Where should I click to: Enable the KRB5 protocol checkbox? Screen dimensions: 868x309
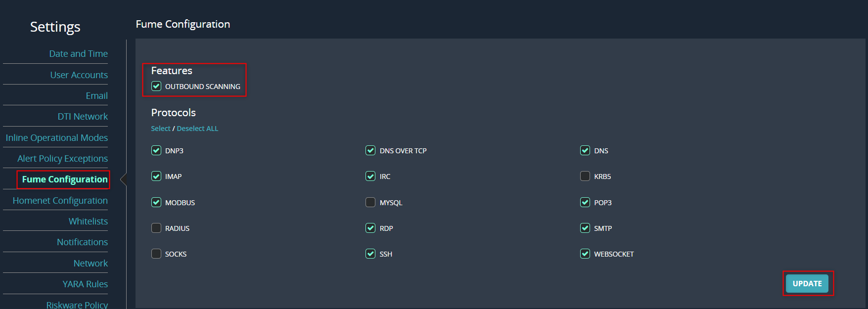point(585,176)
